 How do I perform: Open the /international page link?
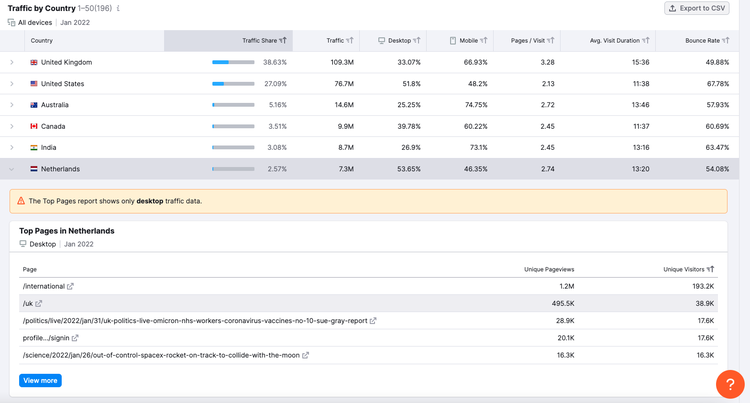(x=44, y=286)
